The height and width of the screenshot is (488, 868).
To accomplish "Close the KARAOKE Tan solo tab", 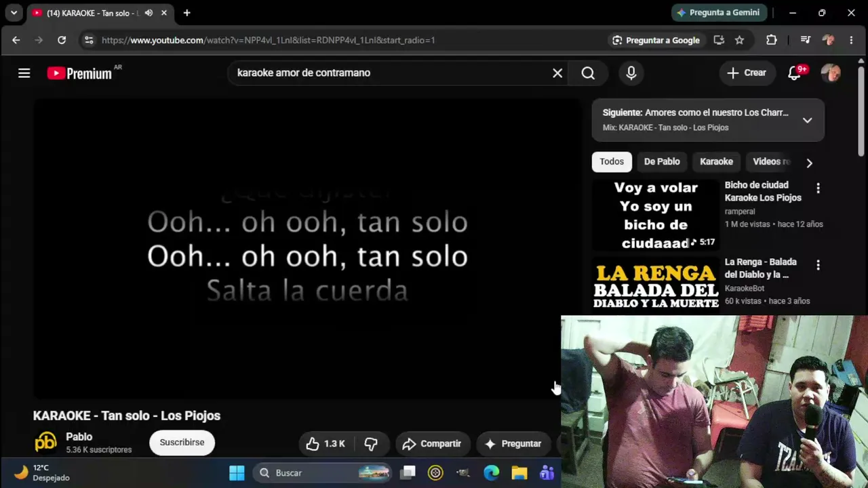I will 164,13.
